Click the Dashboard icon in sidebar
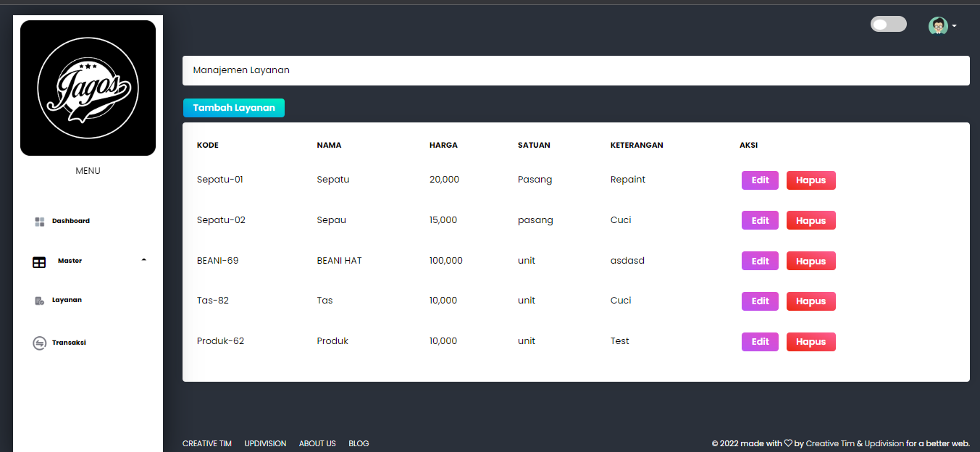Image resolution: width=980 pixels, height=452 pixels. tap(40, 222)
